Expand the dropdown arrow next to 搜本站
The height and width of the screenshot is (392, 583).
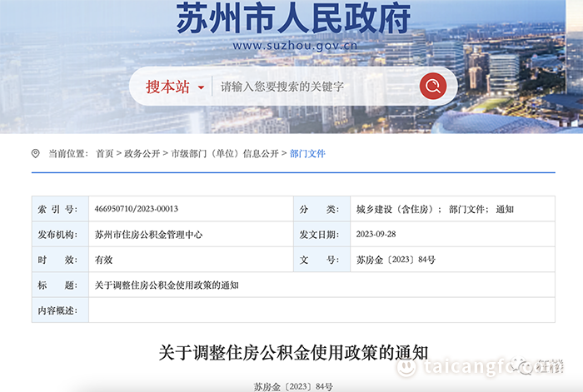[x=202, y=87]
